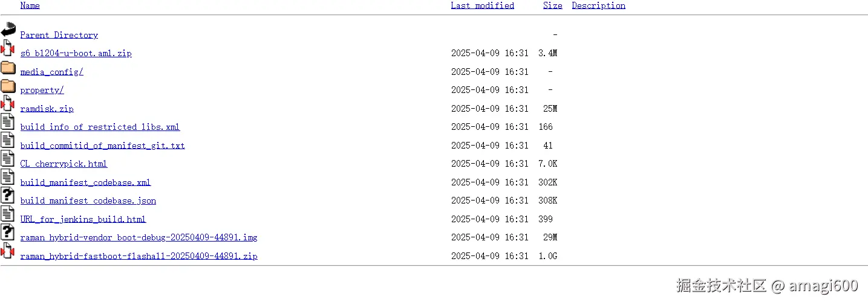Screen dimensions: 868x305
Task: Open build_info_of_restricted_libs.xml link
Action: click(x=100, y=127)
